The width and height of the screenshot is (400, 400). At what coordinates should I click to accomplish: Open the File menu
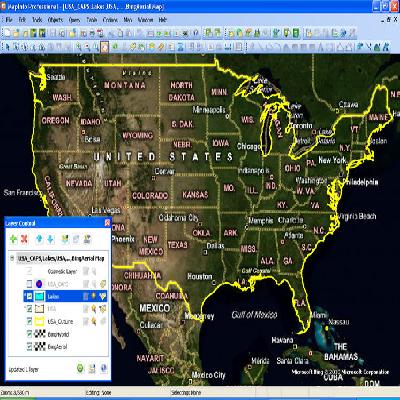tap(9, 20)
